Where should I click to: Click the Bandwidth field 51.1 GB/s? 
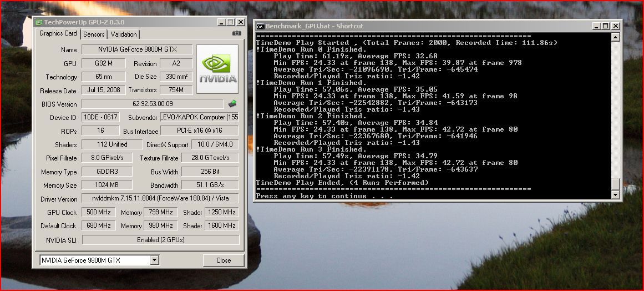pos(210,185)
